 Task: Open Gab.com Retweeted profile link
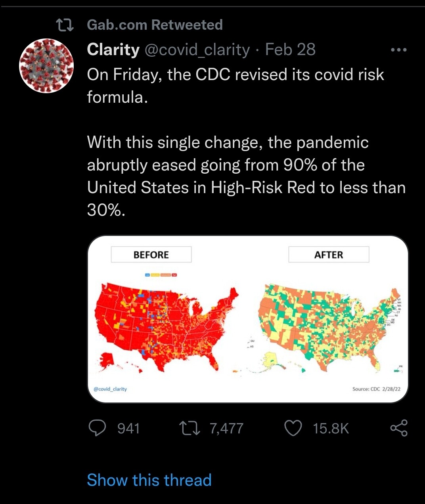click(x=155, y=25)
